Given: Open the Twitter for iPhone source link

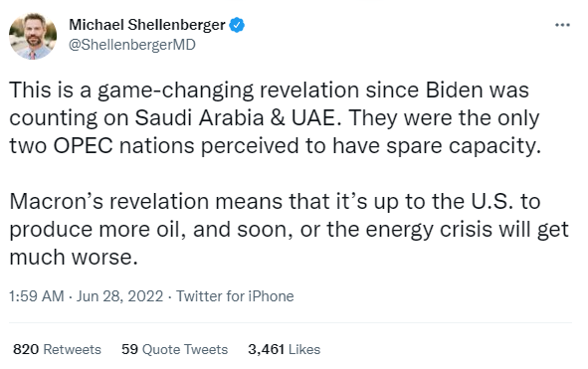Looking at the screenshot, I should [235, 296].
